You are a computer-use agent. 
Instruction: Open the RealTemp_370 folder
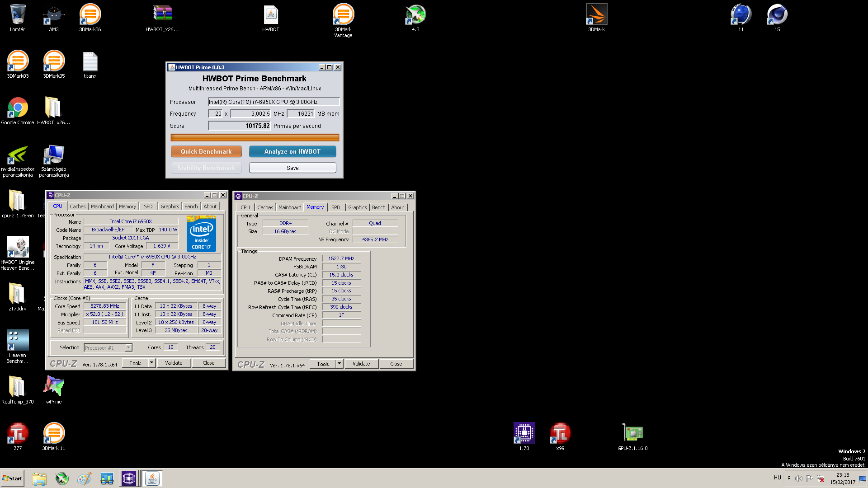(x=18, y=390)
